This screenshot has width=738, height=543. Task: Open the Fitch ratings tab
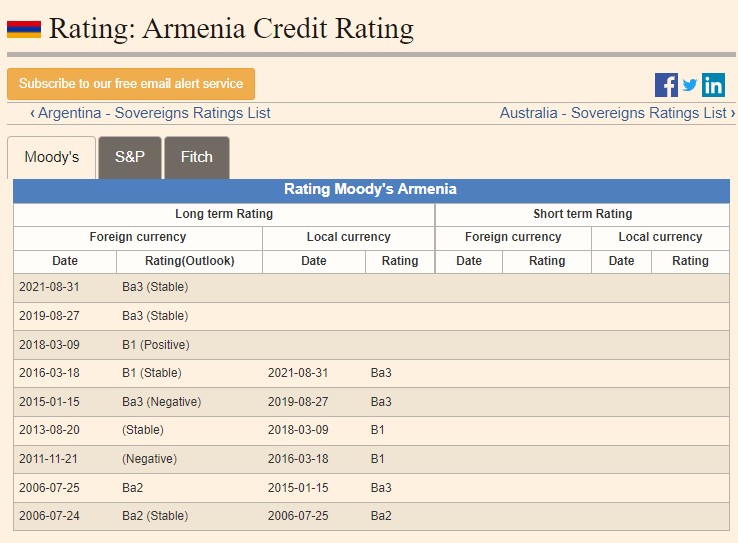(196, 157)
